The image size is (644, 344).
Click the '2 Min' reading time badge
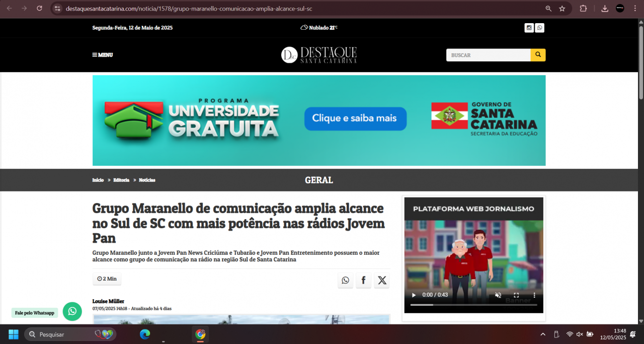[107, 279]
